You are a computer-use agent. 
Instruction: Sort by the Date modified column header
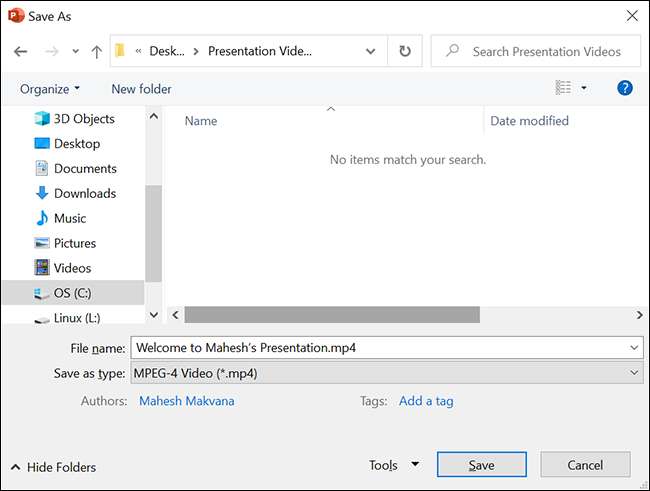[529, 121]
